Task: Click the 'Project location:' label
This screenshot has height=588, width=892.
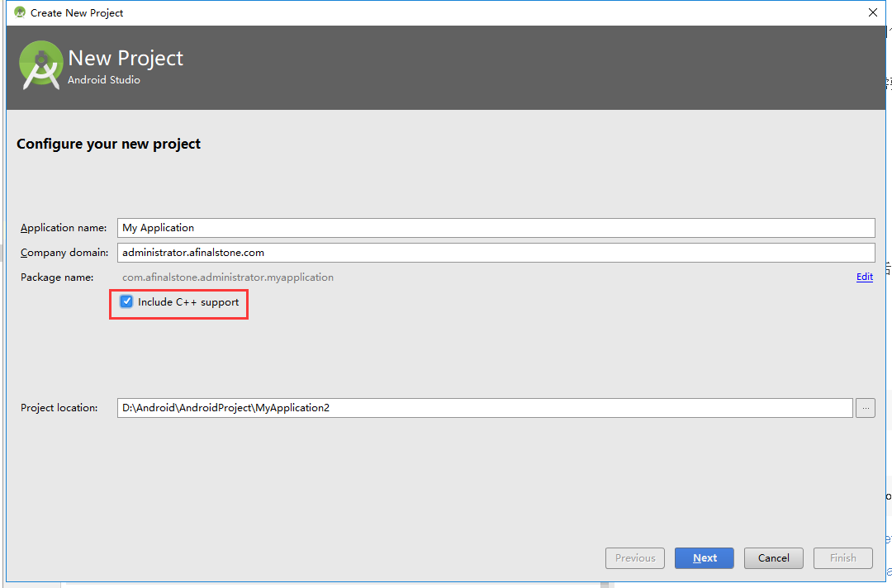Action: (x=59, y=408)
